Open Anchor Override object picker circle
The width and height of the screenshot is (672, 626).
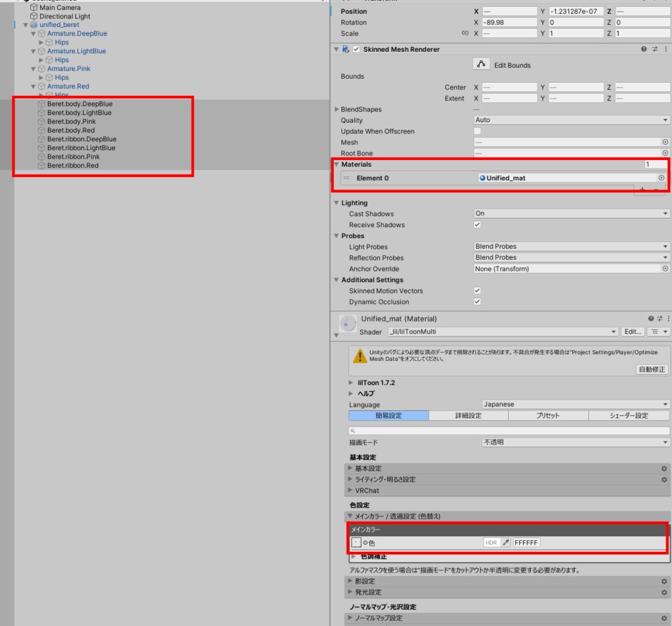click(665, 268)
